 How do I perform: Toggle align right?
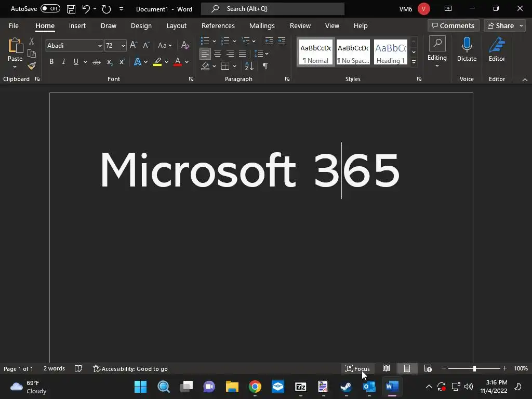[x=230, y=54]
